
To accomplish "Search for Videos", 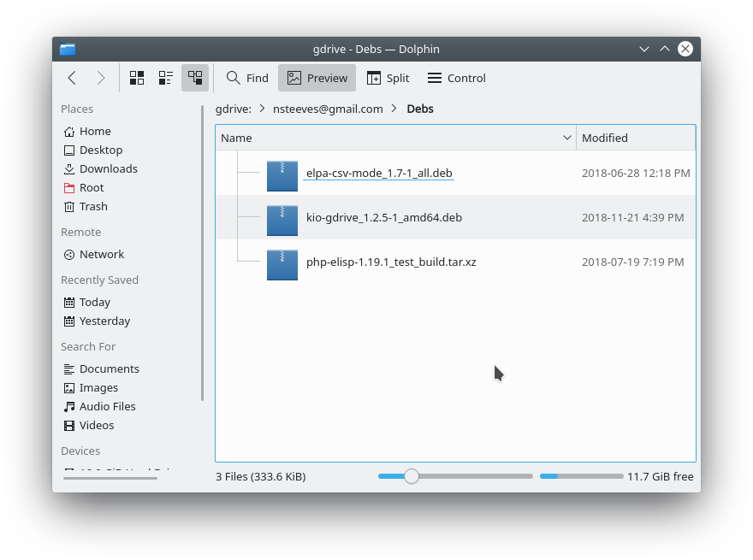I will tap(89, 425).
